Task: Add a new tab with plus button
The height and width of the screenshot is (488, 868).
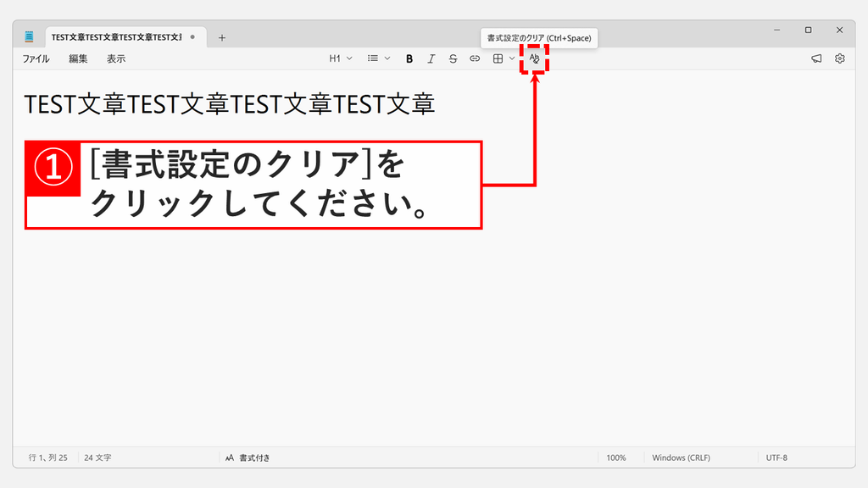Action: click(222, 37)
